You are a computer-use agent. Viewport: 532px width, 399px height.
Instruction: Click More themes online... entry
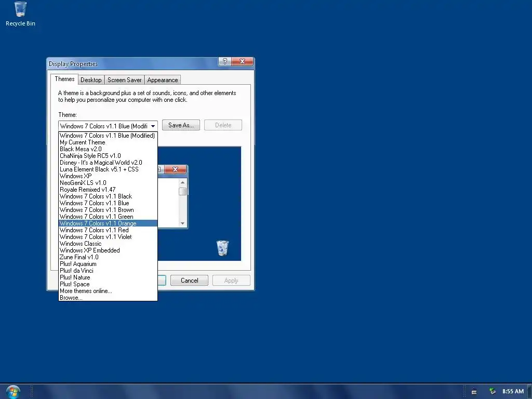click(108, 291)
